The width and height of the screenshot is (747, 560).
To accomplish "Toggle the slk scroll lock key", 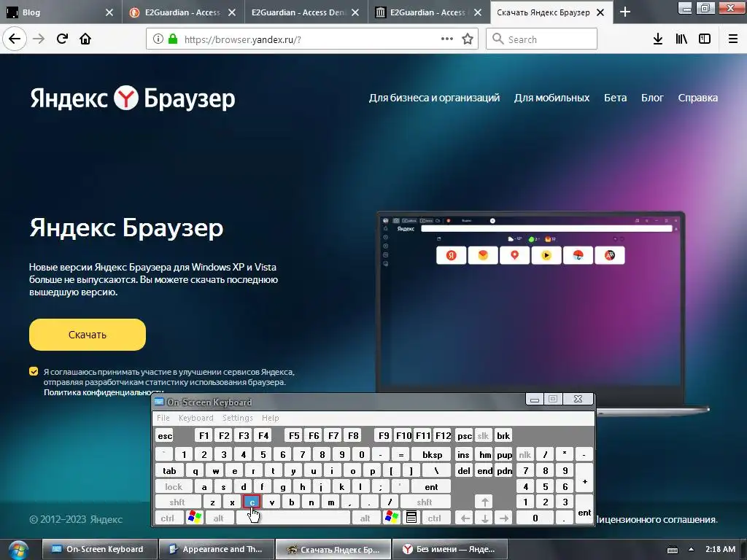I will coord(483,436).
